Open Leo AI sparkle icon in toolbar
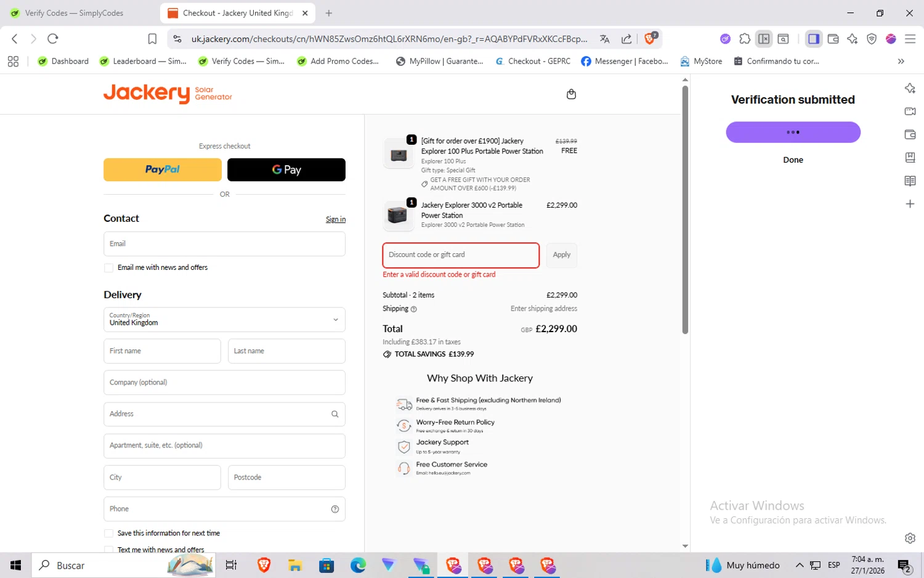The width and height of the screenshot is (924, 578). 852,39
